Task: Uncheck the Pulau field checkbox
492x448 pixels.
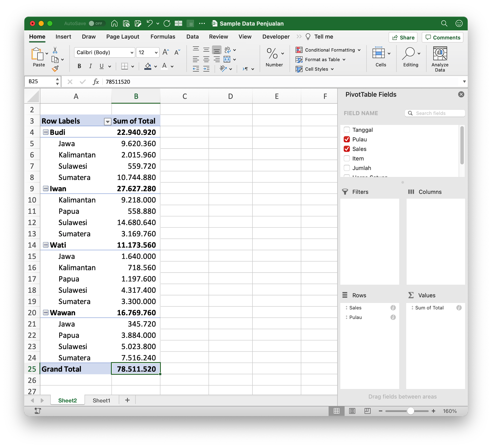Action: tap(347, 139)
